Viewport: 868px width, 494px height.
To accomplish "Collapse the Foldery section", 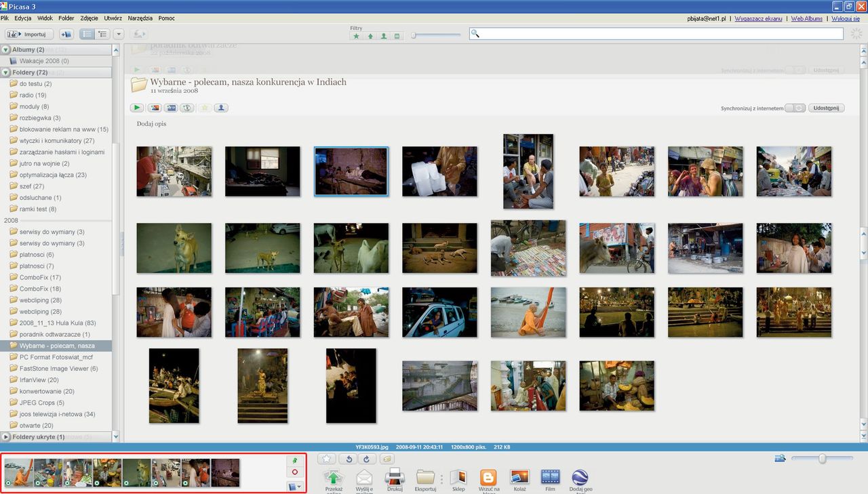I will coord(6,73).
